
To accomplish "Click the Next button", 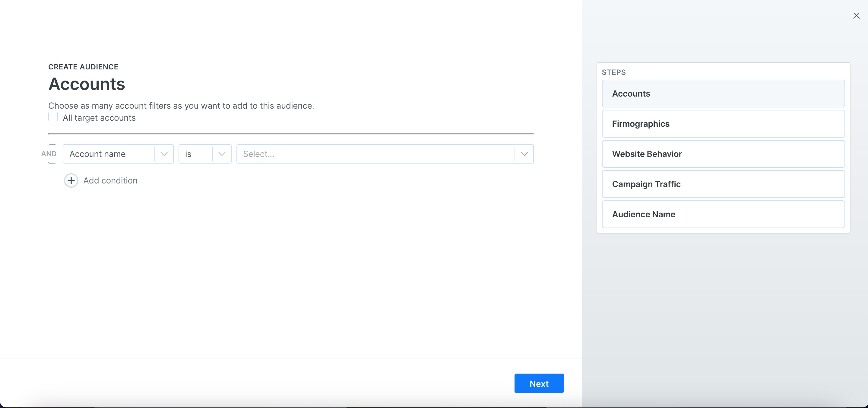I will (539, 383).
